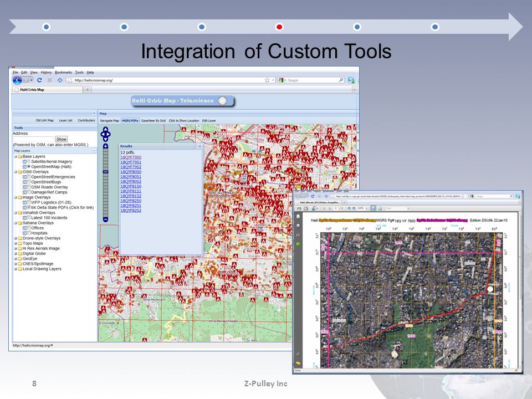This screenshot has width=532, height=399.
Task: Click the Base Layers folder icon
Action: point(20,157)
